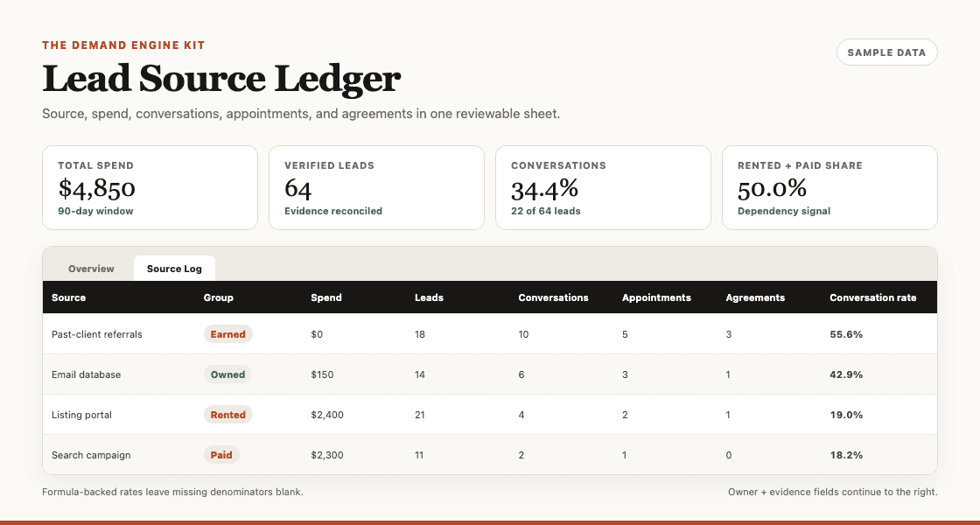This screenshot has width=980, height=525.
Task: Click the Earned group tag
Action: 228,334
